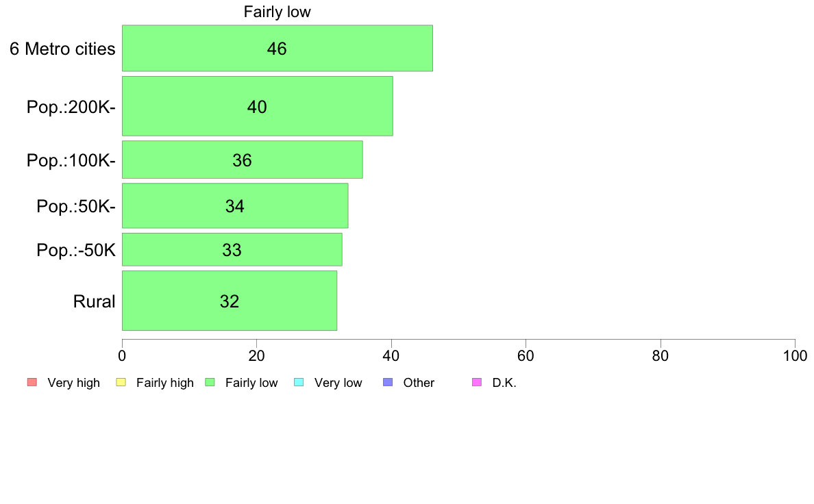
Task: Click the D.K. magenta legend swatch
Action: (x=477, y=383)
